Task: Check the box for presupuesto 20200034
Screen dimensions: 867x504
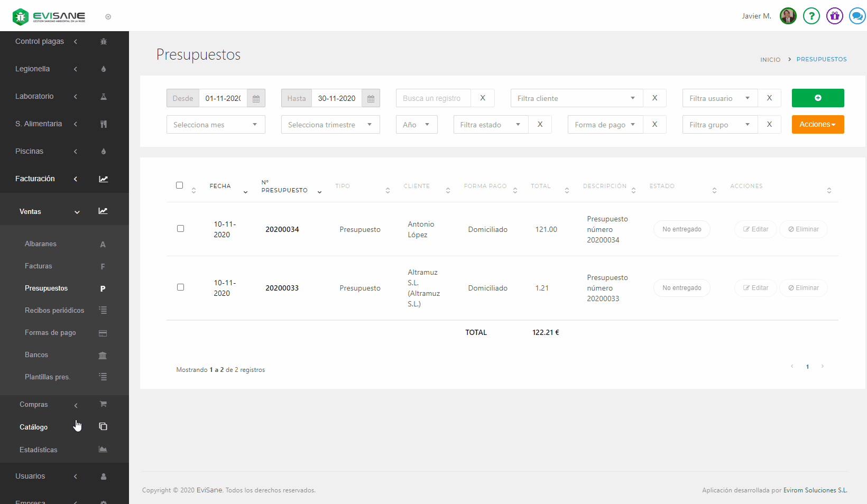Action: pyautogui.click(x=181, y=229)
